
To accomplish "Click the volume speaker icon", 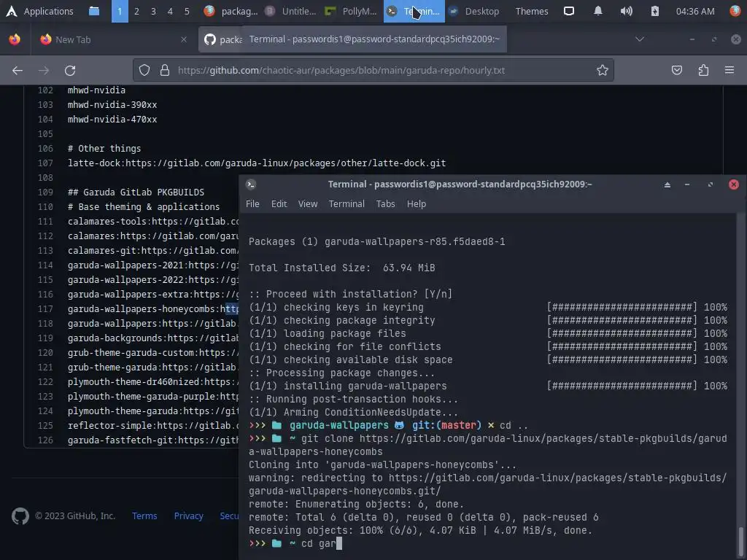I will (627, 11).
